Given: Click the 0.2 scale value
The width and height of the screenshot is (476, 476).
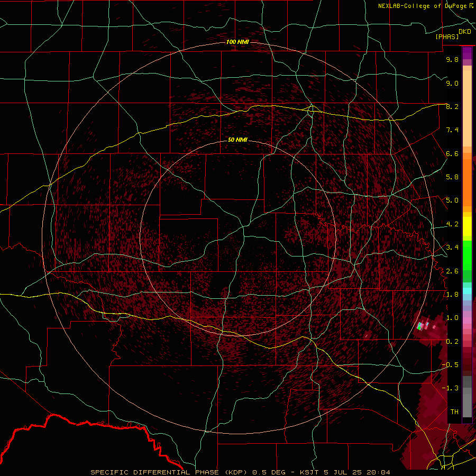Looking at the screenshot, I should [452, 342].
